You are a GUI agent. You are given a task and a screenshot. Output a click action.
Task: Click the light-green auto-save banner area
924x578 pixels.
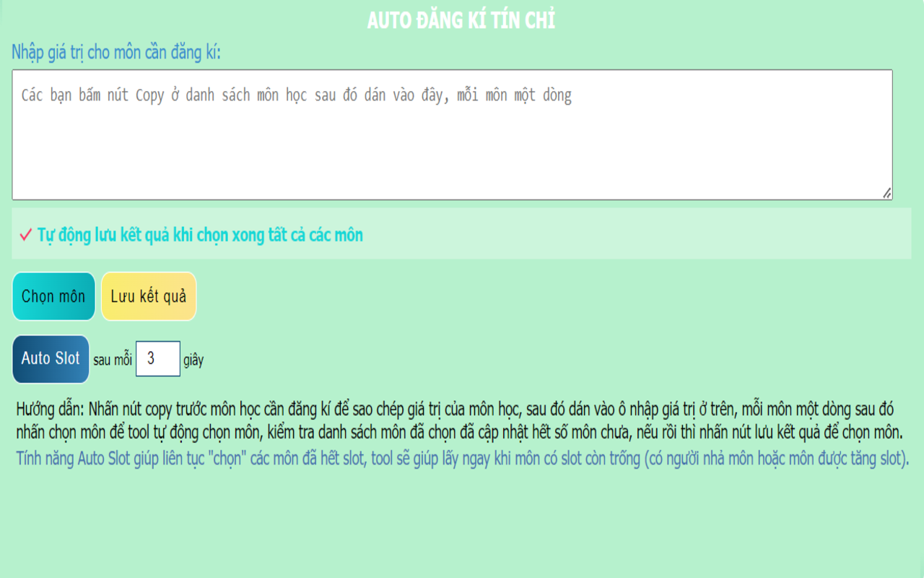462,235
